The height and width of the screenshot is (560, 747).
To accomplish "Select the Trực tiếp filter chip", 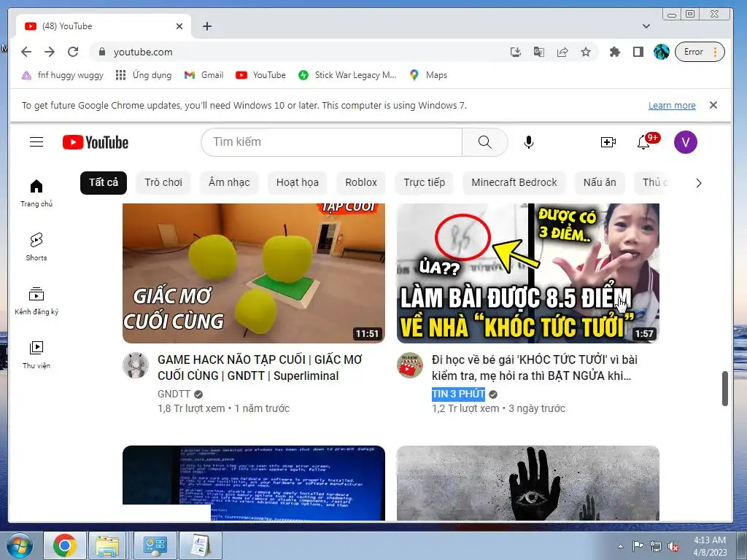I will (424, 183).
